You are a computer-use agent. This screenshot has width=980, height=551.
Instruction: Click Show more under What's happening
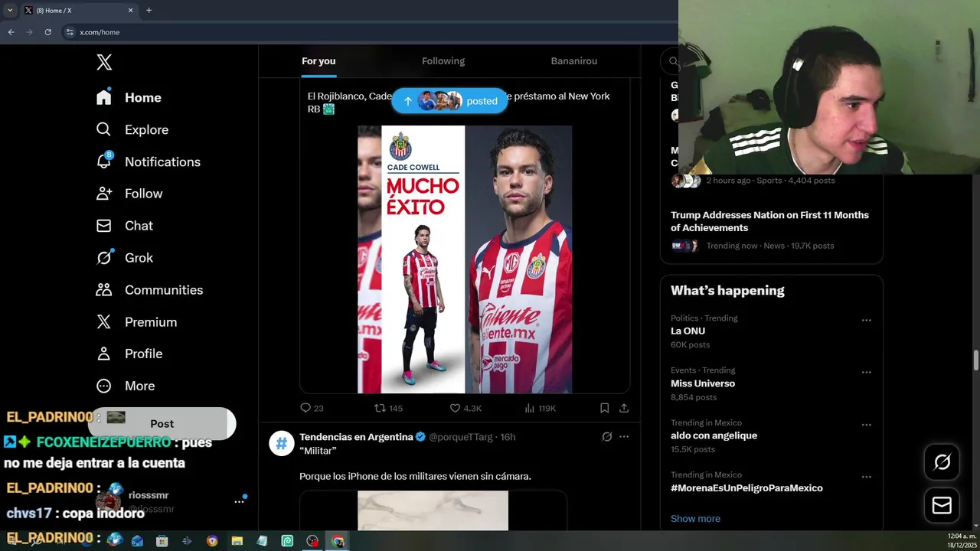click(x=695, y=519)
